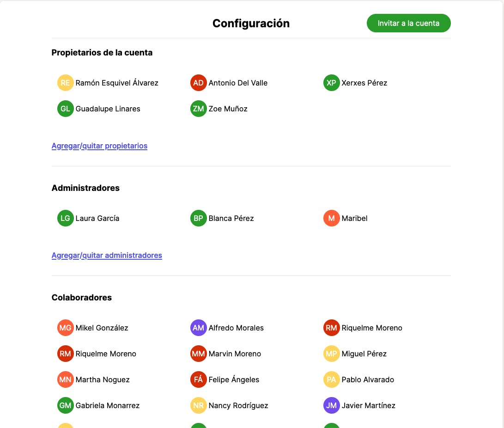Viewport: 504px width, 428px height.
Task: Select the name Javier Martínez
Action: click(x=368, y=406)
